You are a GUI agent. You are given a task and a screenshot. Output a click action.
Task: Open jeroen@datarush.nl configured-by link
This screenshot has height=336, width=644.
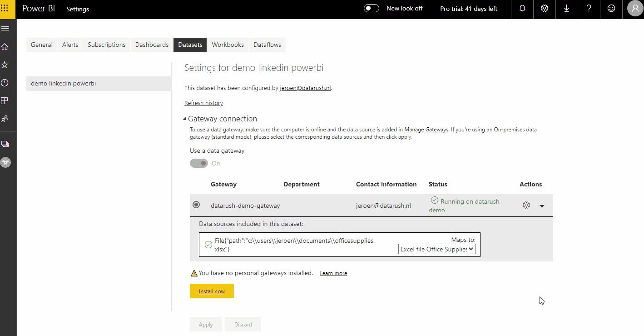pos(305,88)
